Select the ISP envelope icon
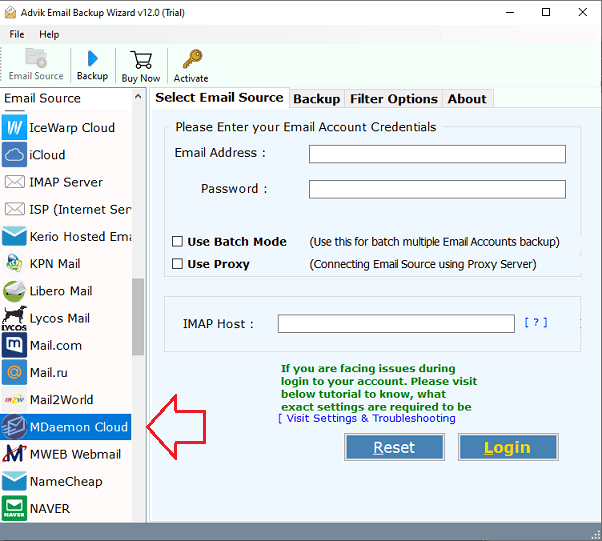This screenshot has height=541, width=602. click(14, 209)
